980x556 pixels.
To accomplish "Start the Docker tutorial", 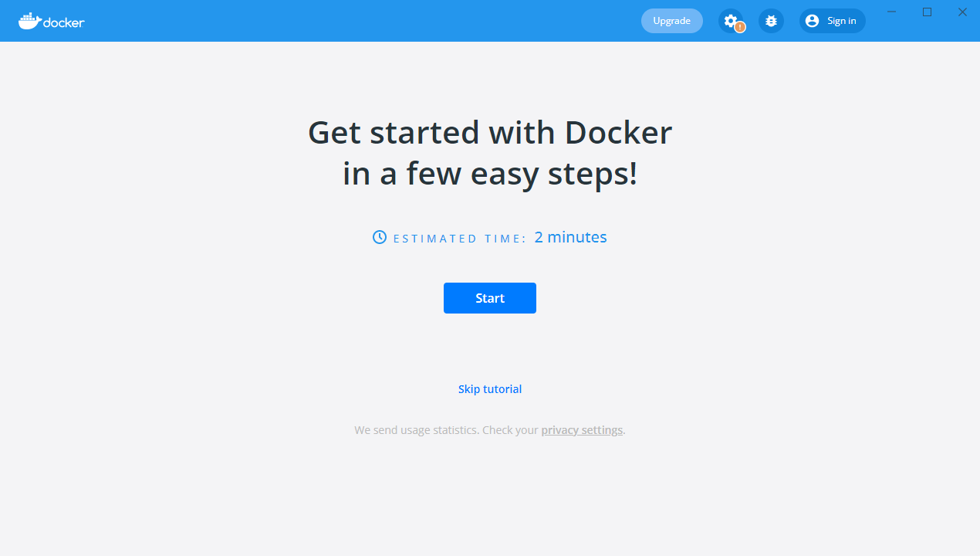I will pos(490,298).
